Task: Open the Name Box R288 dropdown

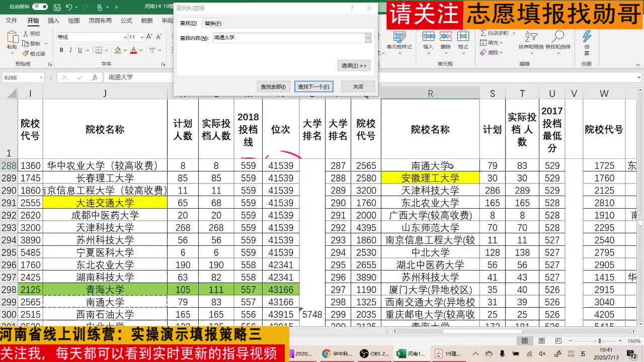Action: [41, 77]
